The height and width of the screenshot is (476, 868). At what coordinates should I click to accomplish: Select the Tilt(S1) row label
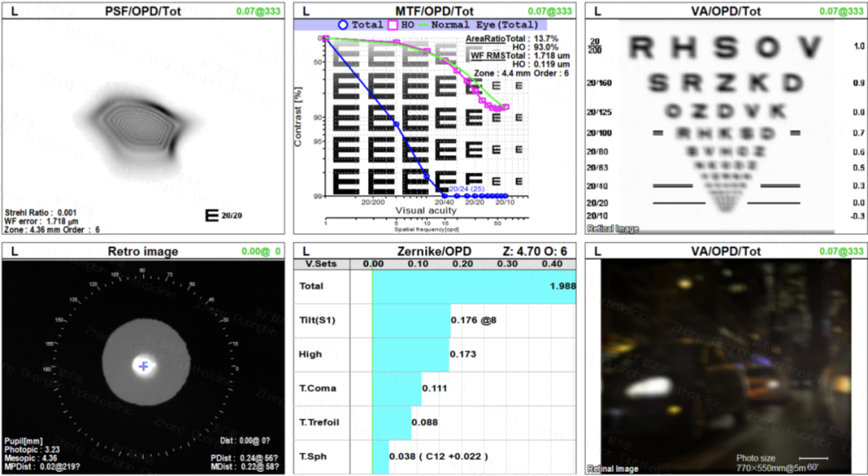317,320
